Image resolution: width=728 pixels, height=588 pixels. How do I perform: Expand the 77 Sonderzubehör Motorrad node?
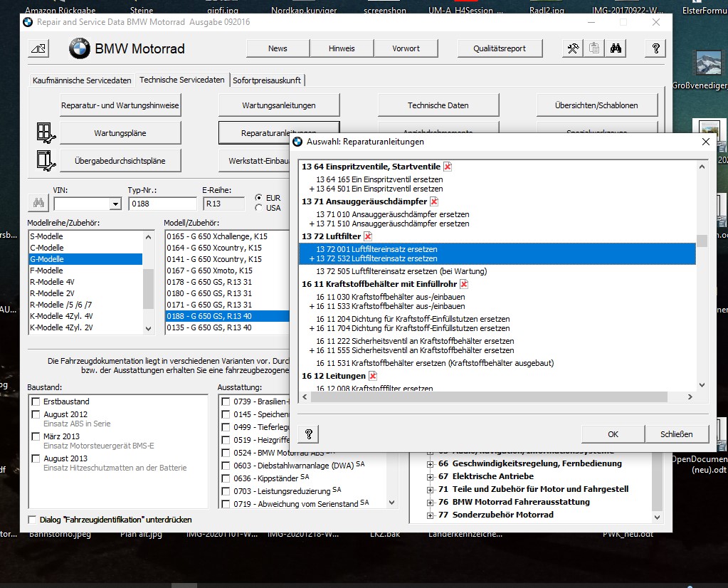(x=430, y=515)
